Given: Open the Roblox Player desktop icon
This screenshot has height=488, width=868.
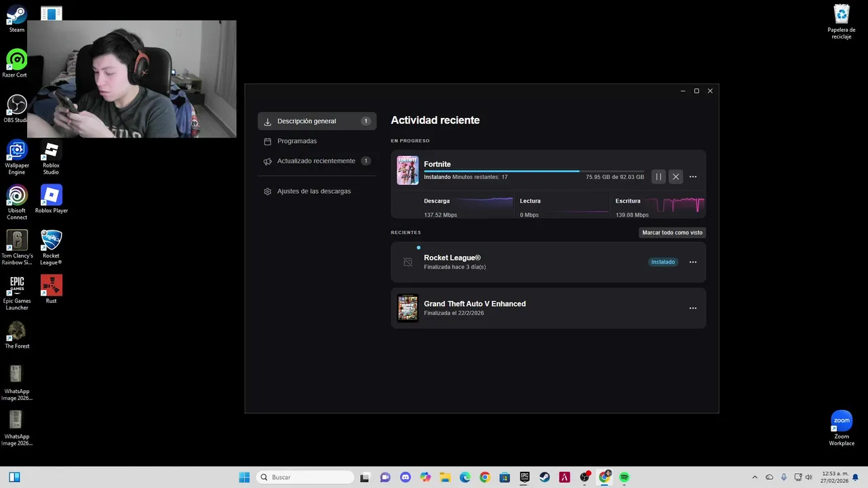Looking at the screenshot, I should 52,199.
